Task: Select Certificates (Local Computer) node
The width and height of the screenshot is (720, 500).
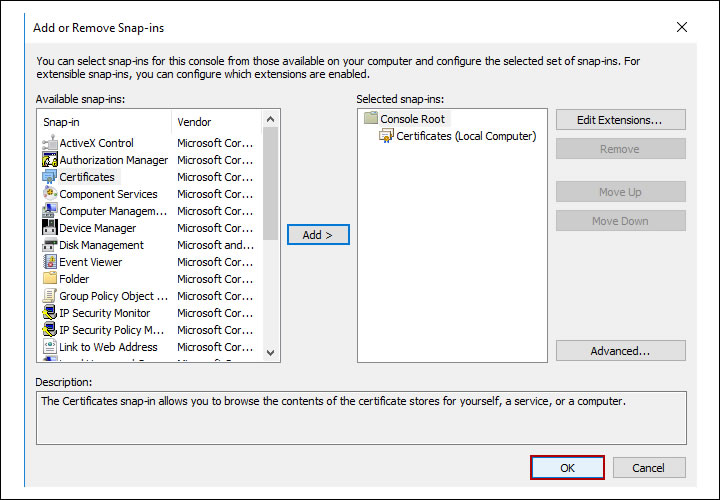Action: click(466, 136)
